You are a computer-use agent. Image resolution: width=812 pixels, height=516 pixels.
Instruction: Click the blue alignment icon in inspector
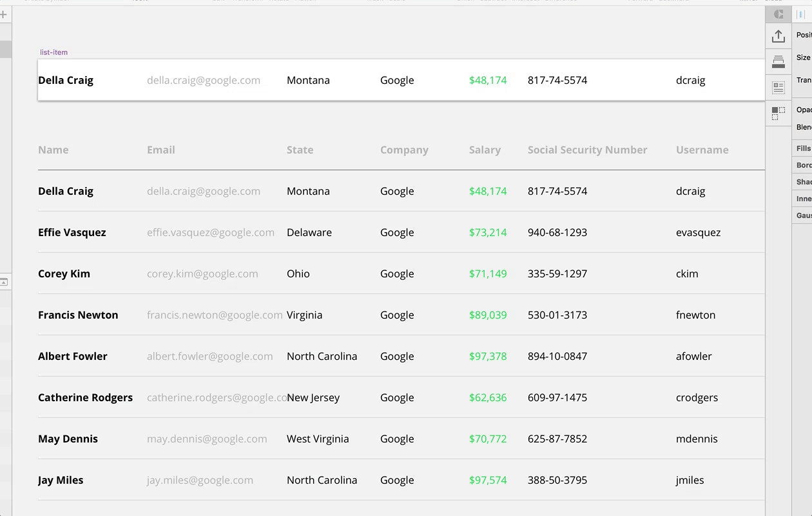point(801,14)
